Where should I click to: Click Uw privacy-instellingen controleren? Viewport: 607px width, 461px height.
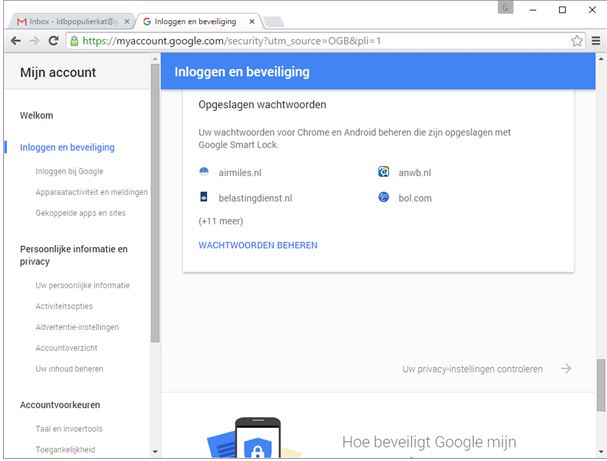pyautogui.click(x=472, y=369)
